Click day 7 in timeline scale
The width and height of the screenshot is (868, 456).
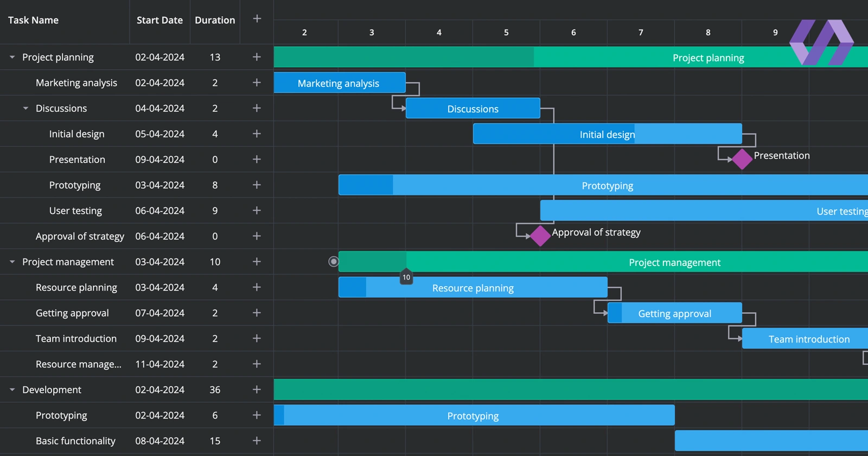[641, 32]
